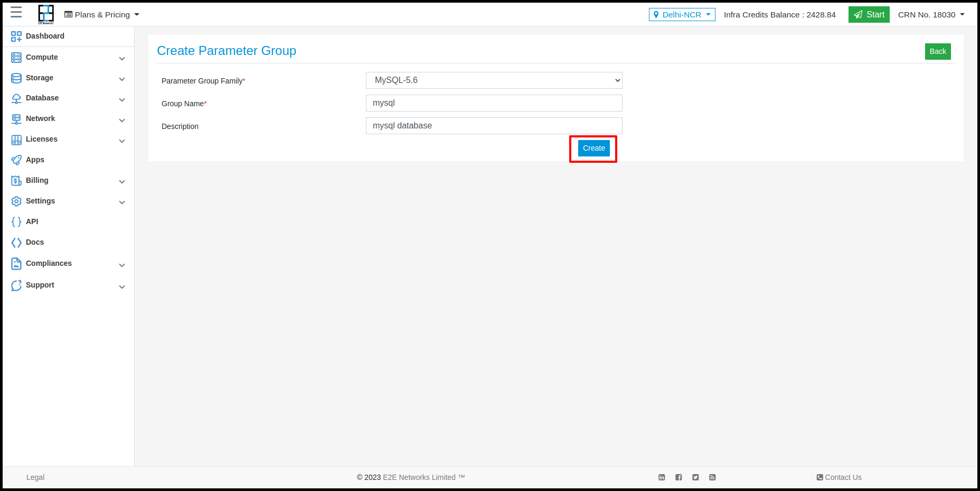Click the Dashboard grid icon
Image resolution: width=980 pixels, height=491 pixels.
click(16, 36)
